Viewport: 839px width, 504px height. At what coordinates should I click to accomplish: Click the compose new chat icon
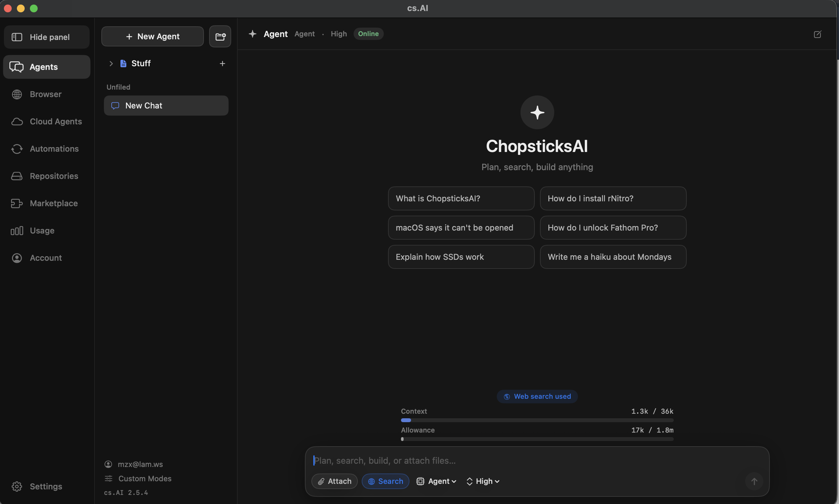tap(817, 34)
